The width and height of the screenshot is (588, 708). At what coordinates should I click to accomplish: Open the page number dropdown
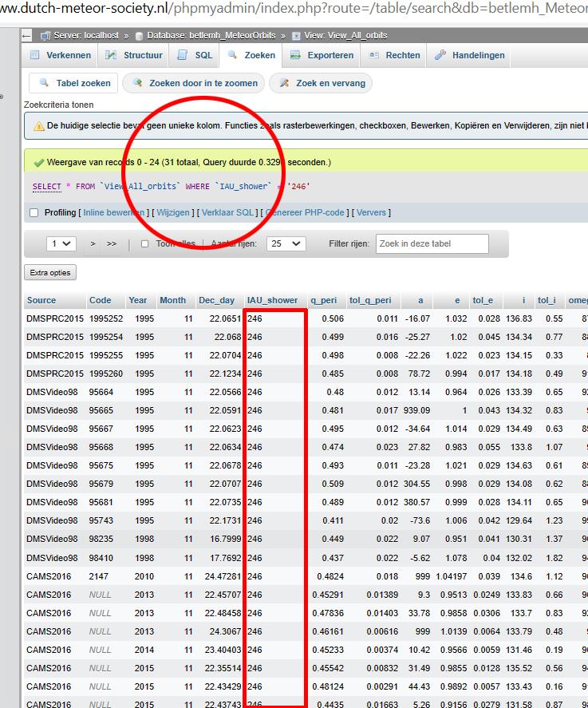coord(61,243)
